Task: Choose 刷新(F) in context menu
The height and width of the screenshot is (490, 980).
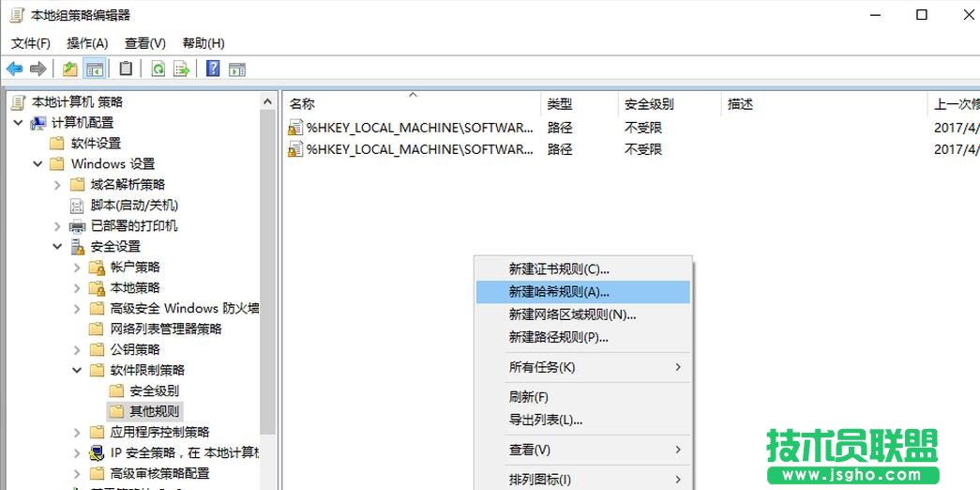Action: 583,397
